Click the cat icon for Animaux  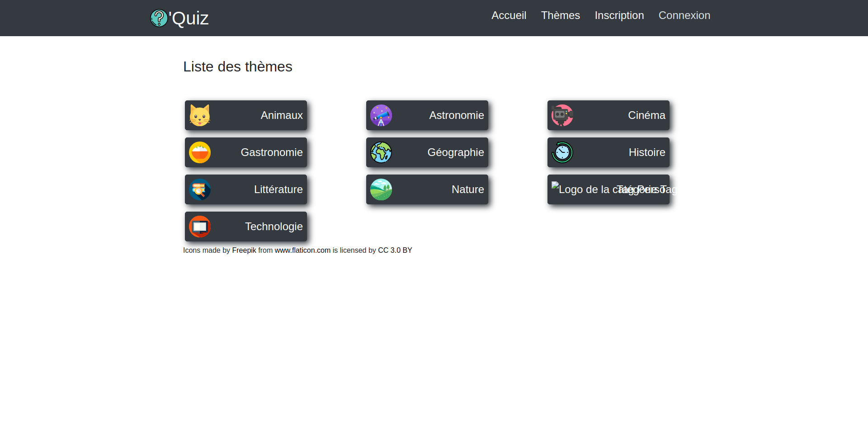coord(200,115)
